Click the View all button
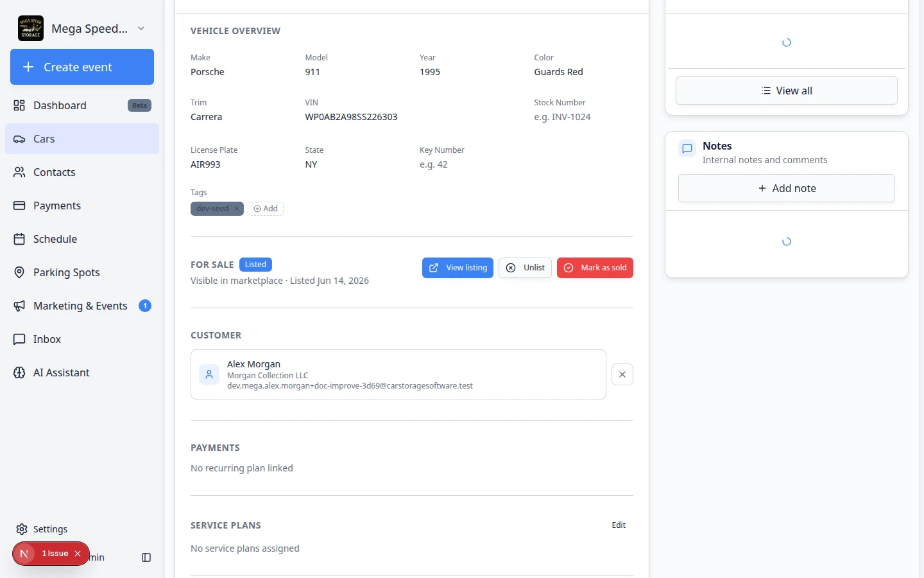 pyautogui.click(x=787, y=91)
